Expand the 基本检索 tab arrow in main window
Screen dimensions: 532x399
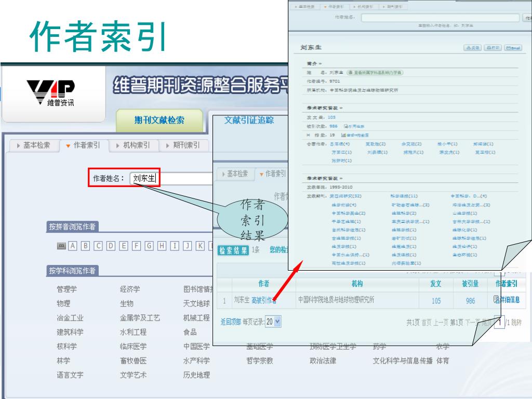pos(18,145)
